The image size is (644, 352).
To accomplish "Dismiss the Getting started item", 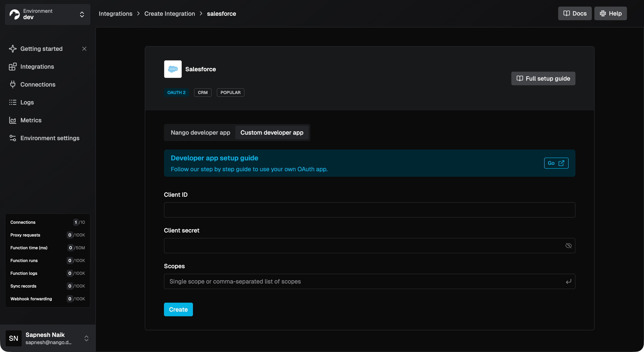I will click(x=84, y=49).
